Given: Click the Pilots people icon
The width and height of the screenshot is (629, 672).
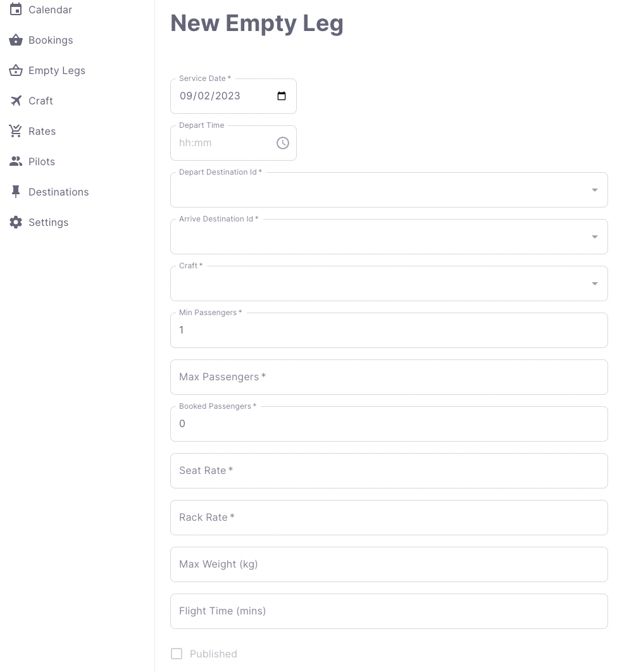Looking at the screenshot, I should pyautogui.click(x=16, y=161).
